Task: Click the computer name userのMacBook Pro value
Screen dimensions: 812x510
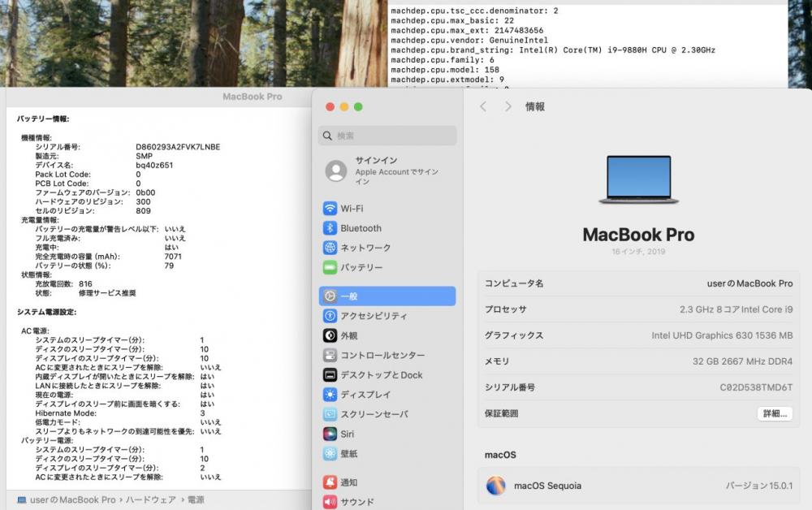Action: pos(749,283)
